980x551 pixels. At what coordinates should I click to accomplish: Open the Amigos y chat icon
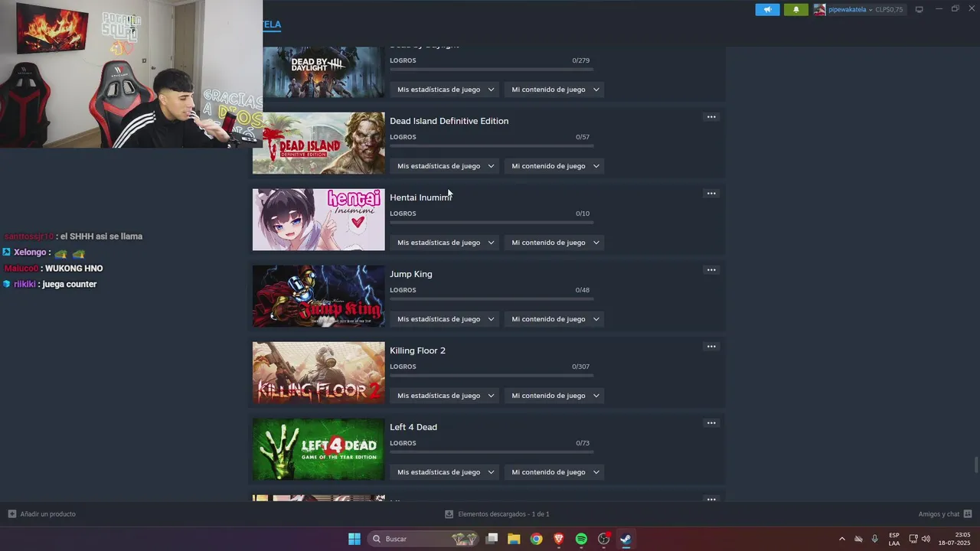pos(968,514)
